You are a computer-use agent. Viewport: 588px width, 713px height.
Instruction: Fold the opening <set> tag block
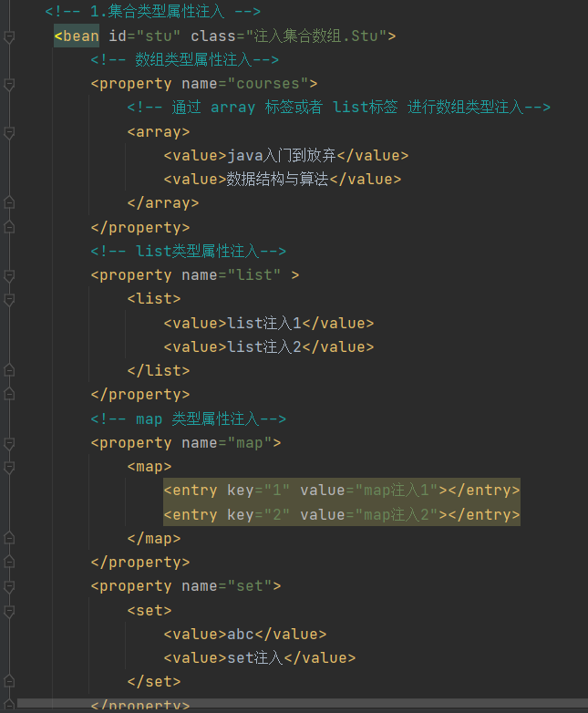pyautogui.click(x=9, y=611)
